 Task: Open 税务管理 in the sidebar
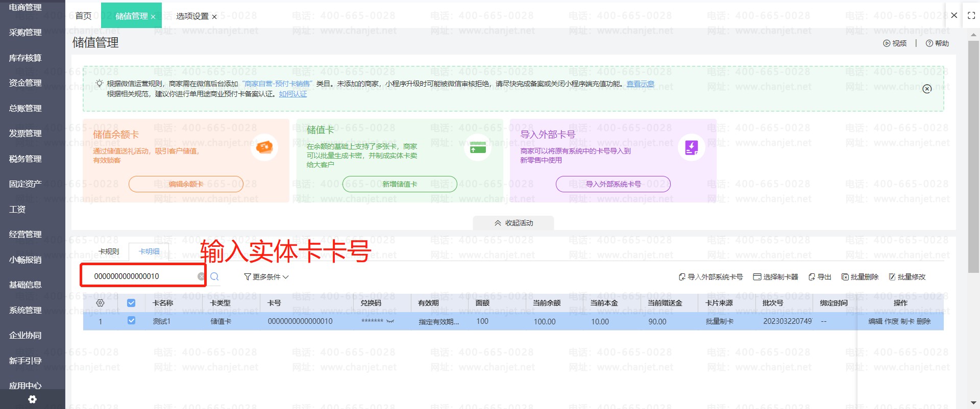coord(26,159)
